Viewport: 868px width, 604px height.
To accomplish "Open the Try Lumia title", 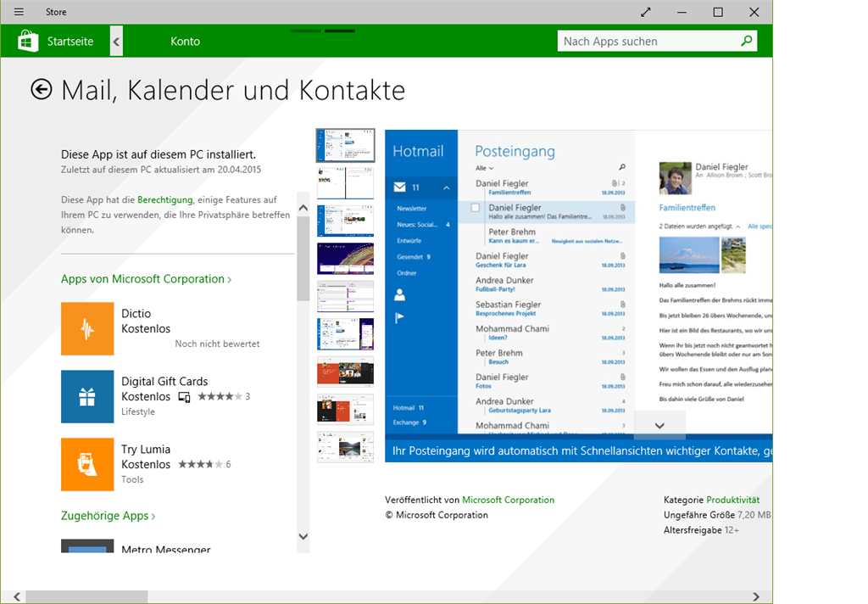I will click(x=146, y=449).
